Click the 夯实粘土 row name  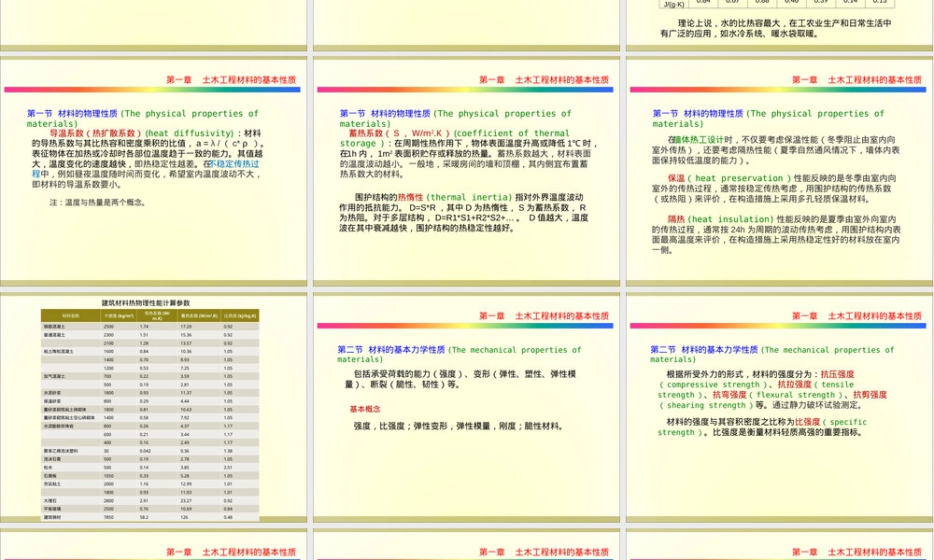click(52, 483)
